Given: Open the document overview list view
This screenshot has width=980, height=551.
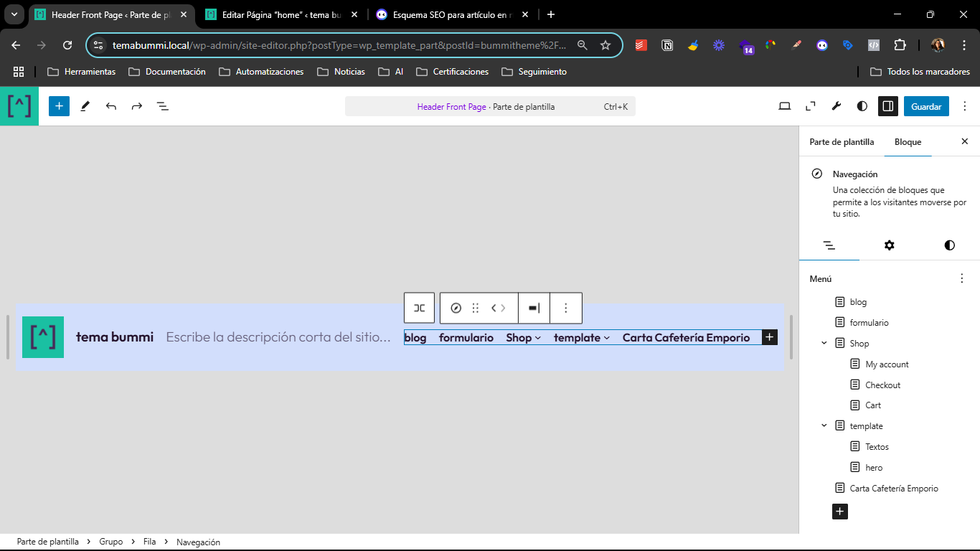Looking at the screenshot, I should (163, 106).
